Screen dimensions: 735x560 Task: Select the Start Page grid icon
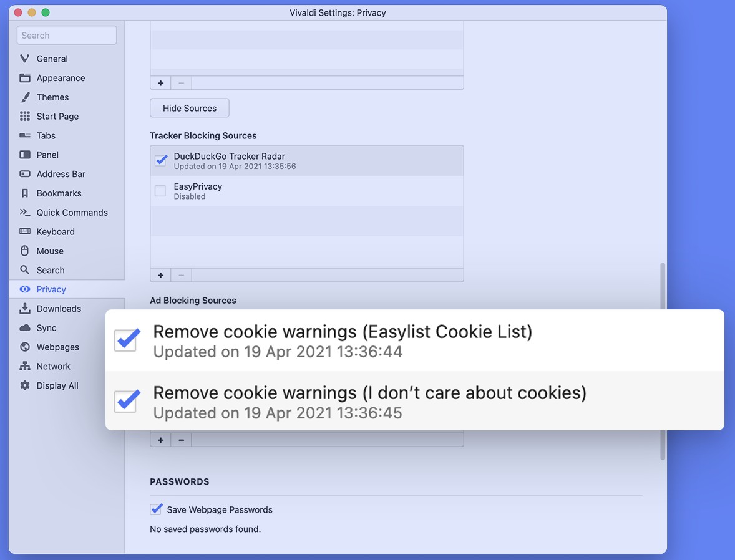click(25, 117)
